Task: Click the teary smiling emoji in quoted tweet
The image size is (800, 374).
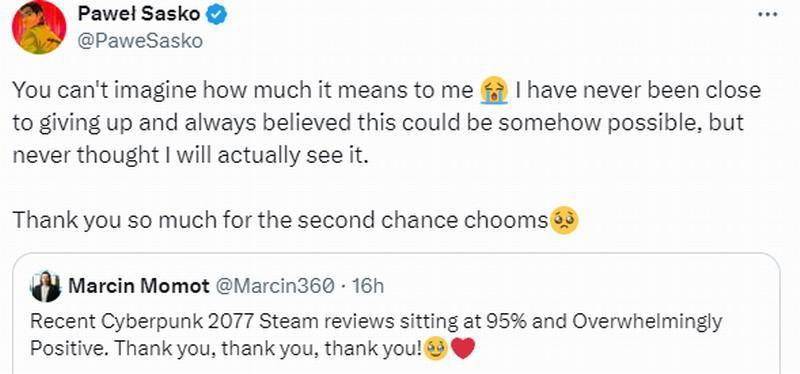Action: [435, 349]
